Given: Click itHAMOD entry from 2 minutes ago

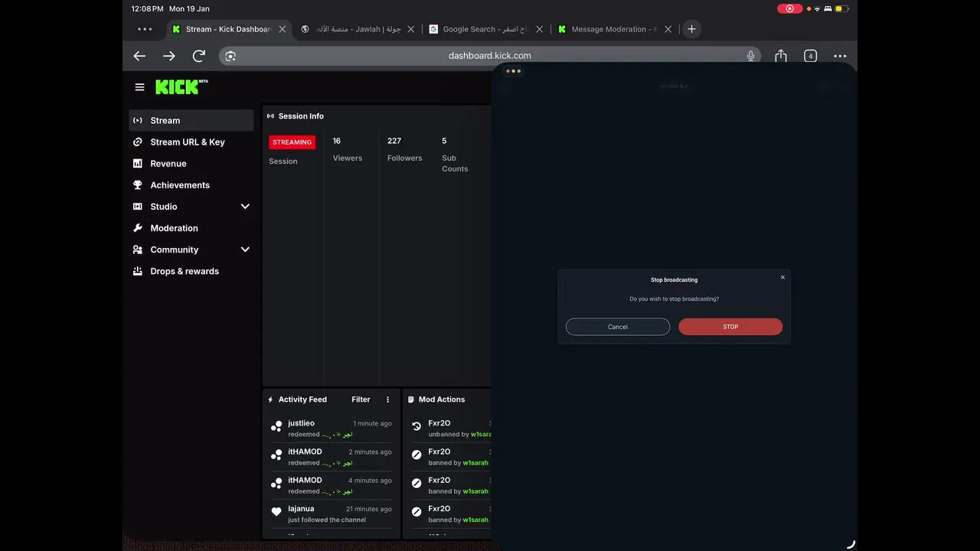Looking at the screenshot, I should [x=332, y=457].
